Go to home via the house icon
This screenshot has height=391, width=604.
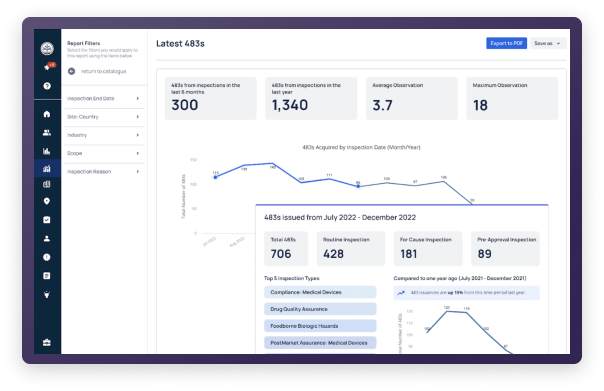coord(47,114)
